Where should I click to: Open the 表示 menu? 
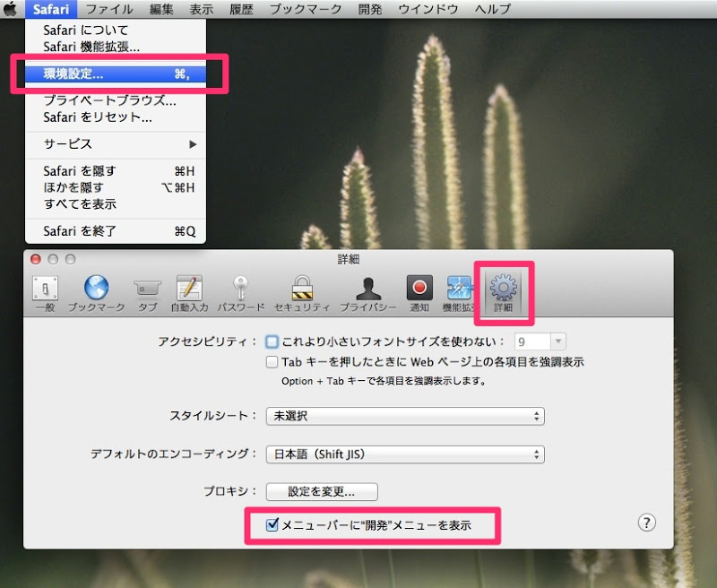coord(201,9)
